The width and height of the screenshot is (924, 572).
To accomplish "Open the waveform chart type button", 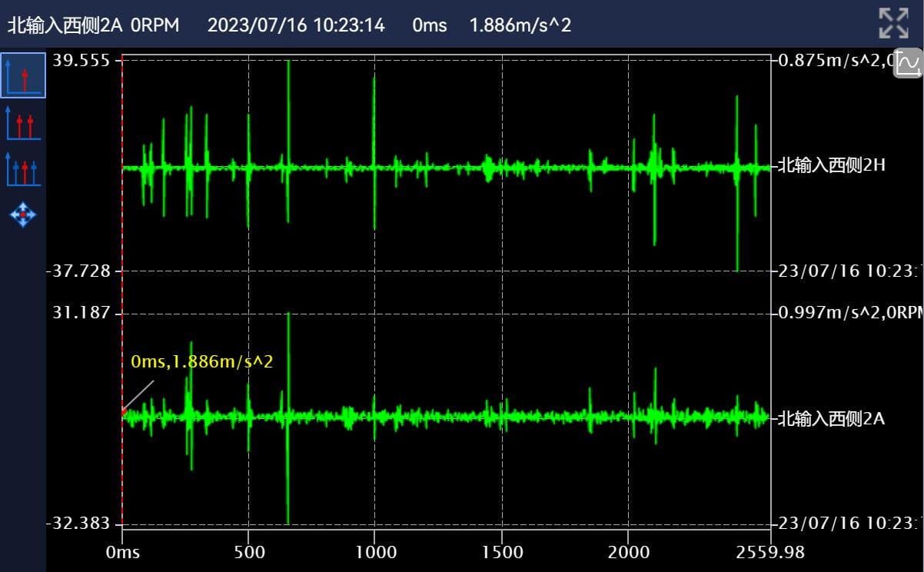I will pyautogui.click(x=908, y=63).
